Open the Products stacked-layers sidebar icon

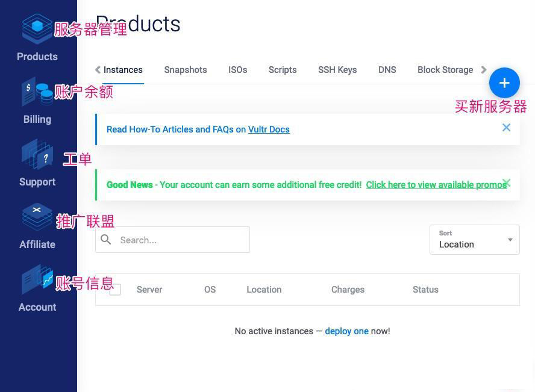pos(37,29)
